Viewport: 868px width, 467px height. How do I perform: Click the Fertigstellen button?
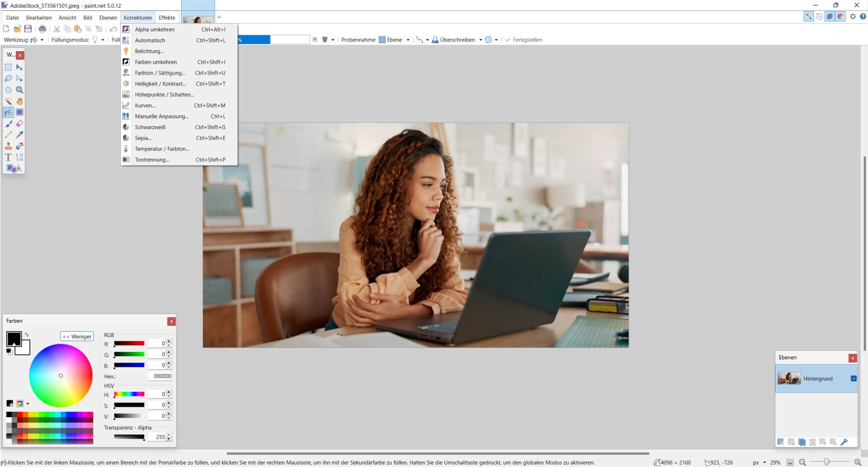[x=524, y=40]
